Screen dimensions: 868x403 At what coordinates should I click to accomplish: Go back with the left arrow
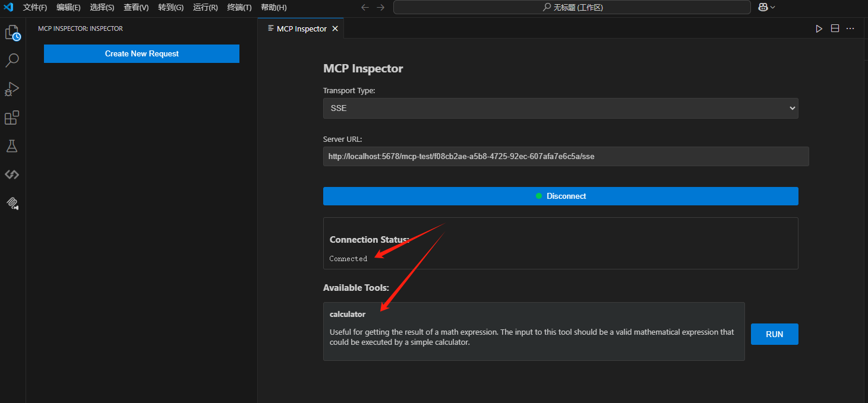point(365,7)
